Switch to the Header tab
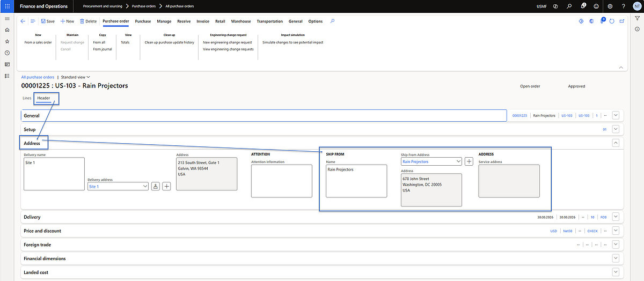This screenshot has width=644, height=281. click(43, 98)
